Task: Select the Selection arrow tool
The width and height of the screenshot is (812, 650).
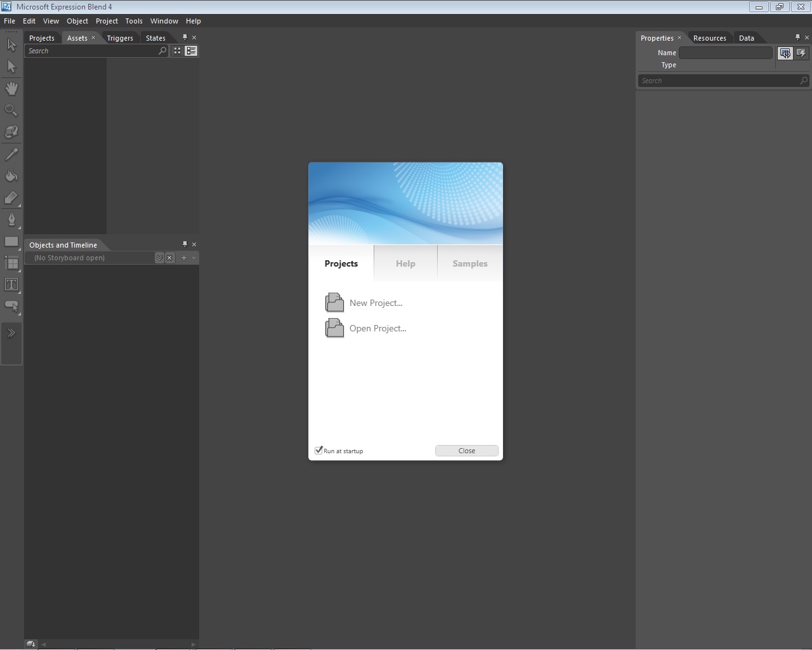Action: [x=11, y=45]
